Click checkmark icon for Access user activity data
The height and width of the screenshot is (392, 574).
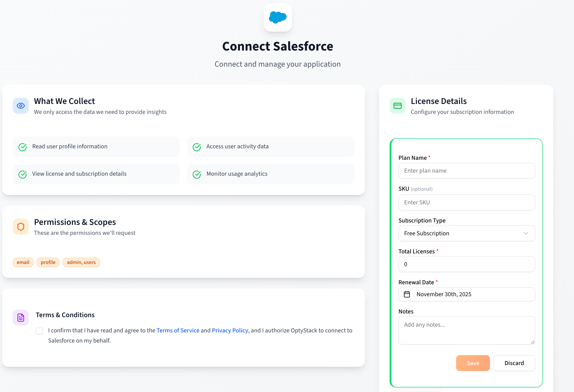click(x=197, y=147)
